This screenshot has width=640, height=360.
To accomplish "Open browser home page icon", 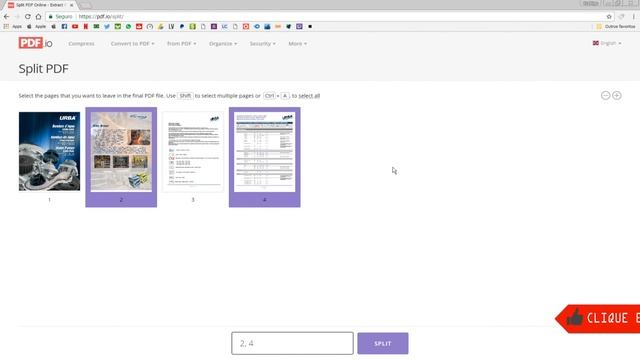I will point(38,17).
